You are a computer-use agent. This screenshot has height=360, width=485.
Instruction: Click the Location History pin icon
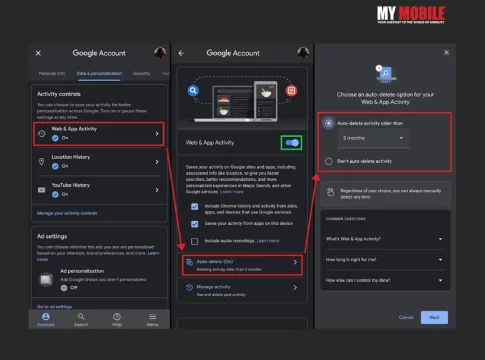tap(41, 162)
